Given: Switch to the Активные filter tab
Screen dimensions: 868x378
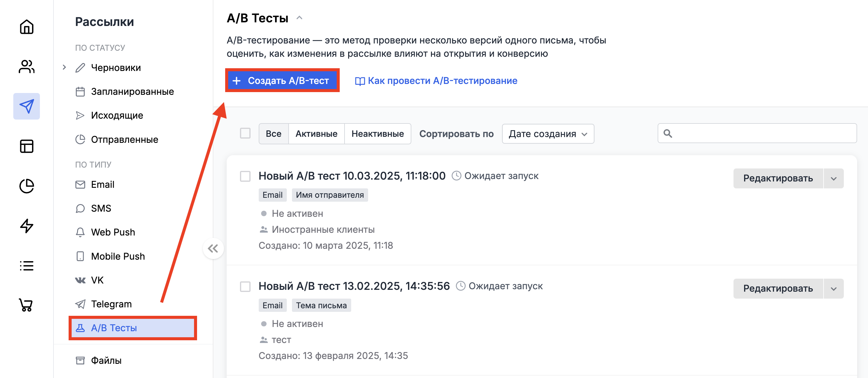Looking at the screenshot, I should 316,134.
